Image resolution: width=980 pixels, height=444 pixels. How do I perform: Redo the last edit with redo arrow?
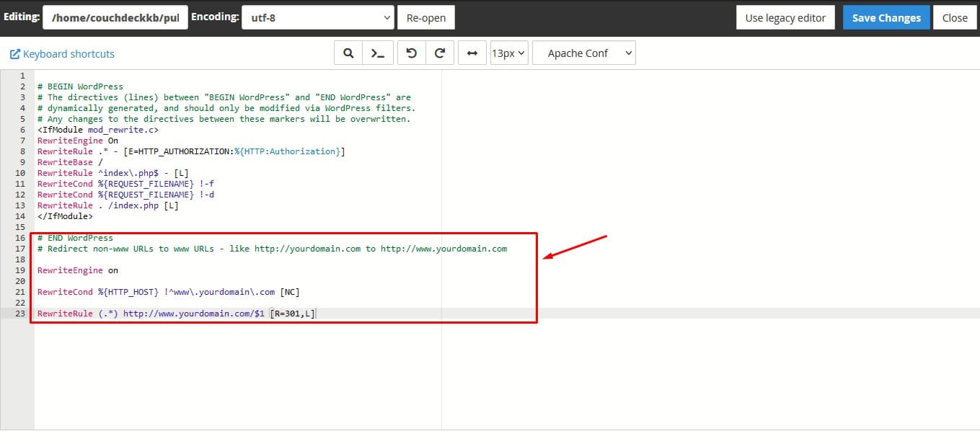point(438,52)
